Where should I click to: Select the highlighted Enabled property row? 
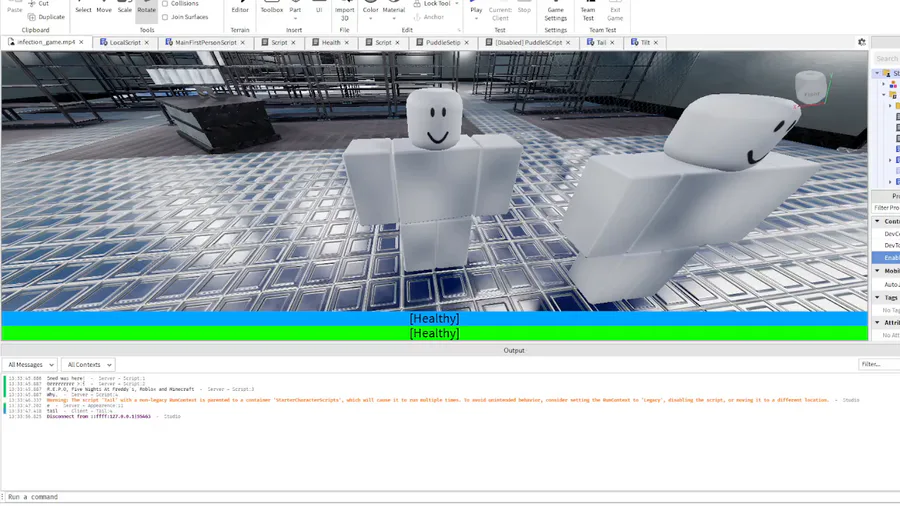(886, 258)
